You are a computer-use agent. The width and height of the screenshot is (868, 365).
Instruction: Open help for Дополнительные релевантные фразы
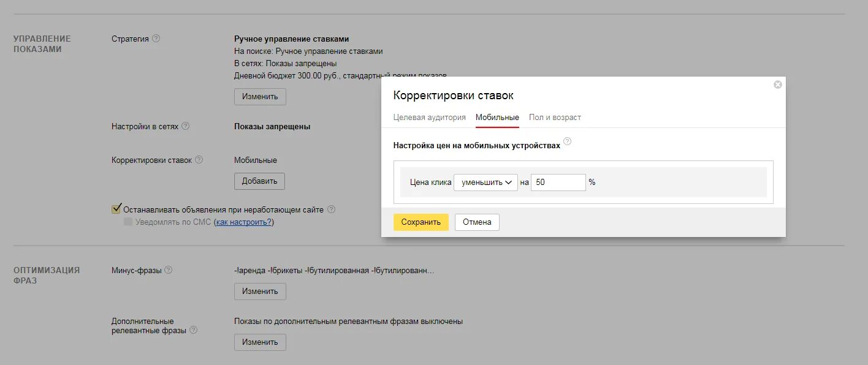193,330
